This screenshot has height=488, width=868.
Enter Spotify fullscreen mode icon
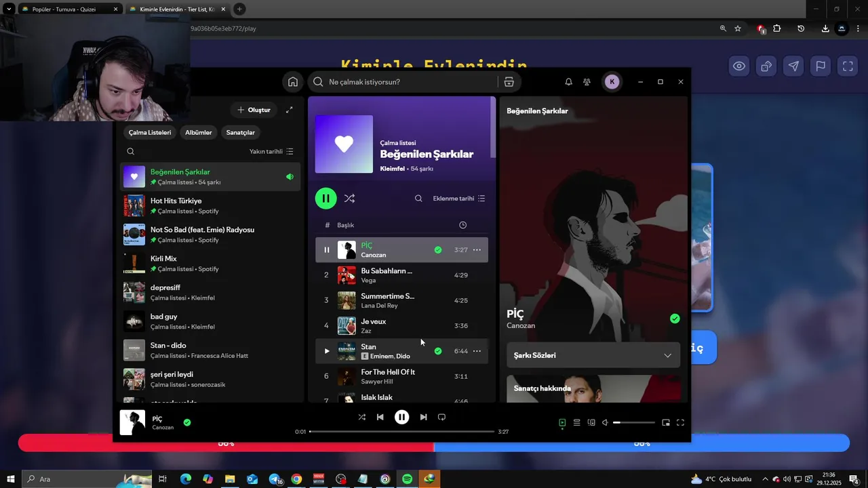[680, 423]
